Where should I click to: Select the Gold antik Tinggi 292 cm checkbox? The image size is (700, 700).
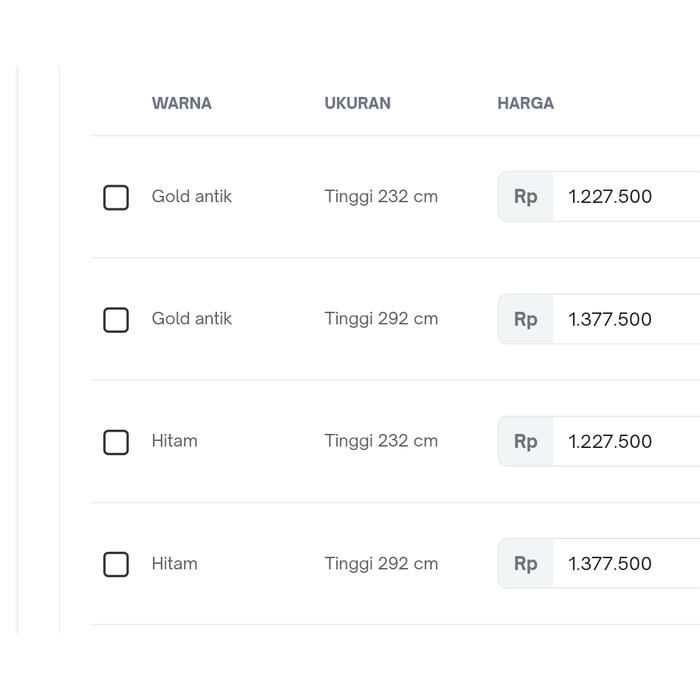coord(116,320)
